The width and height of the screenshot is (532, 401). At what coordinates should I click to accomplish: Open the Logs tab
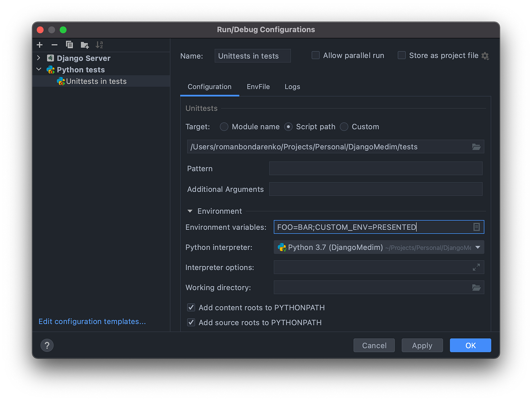click(x=292, y=87)
